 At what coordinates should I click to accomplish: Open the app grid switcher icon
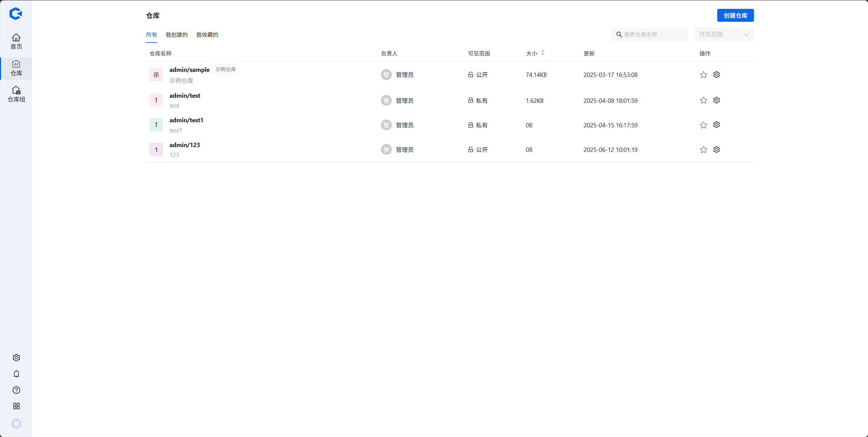coord(16,406)
